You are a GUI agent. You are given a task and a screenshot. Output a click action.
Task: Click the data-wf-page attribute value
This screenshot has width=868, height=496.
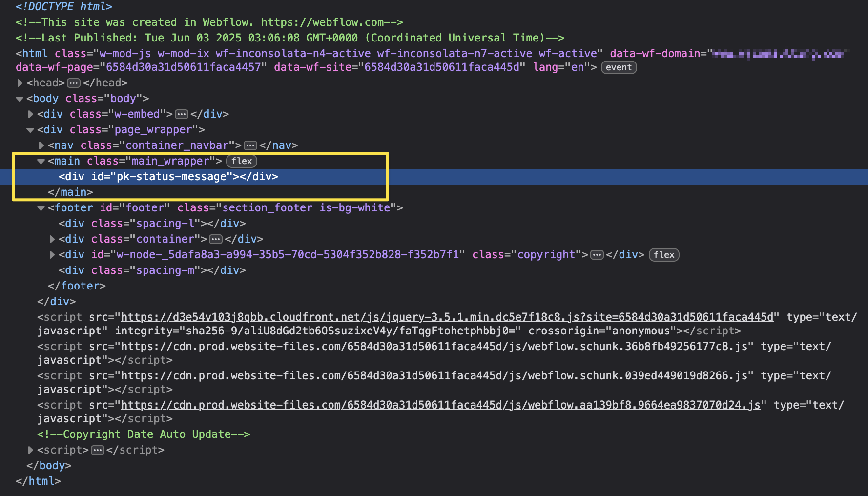coord(184,67)
